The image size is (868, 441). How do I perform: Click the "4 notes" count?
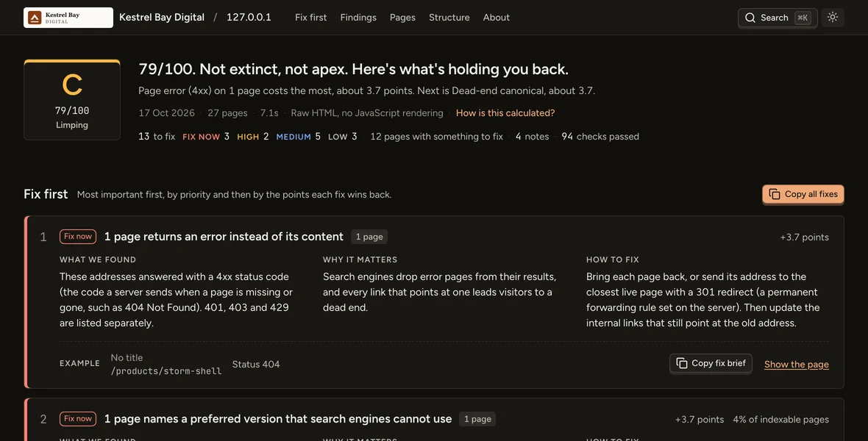tap(532, 137)
